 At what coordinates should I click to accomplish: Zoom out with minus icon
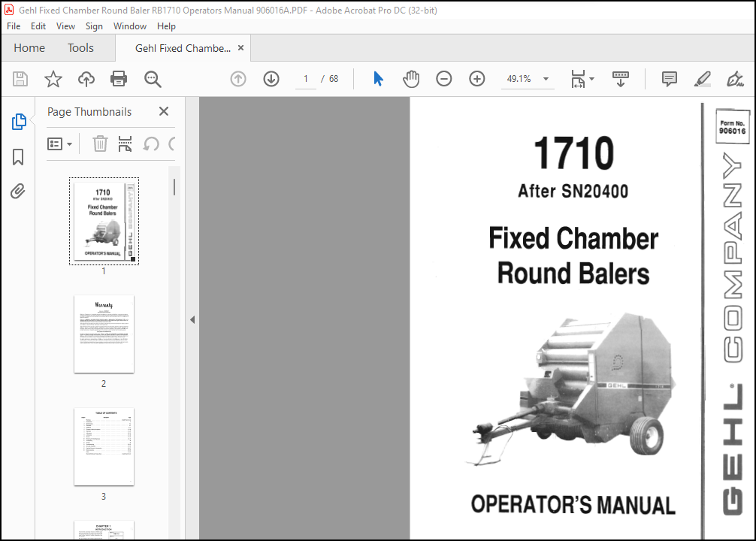tap(444, 79)
